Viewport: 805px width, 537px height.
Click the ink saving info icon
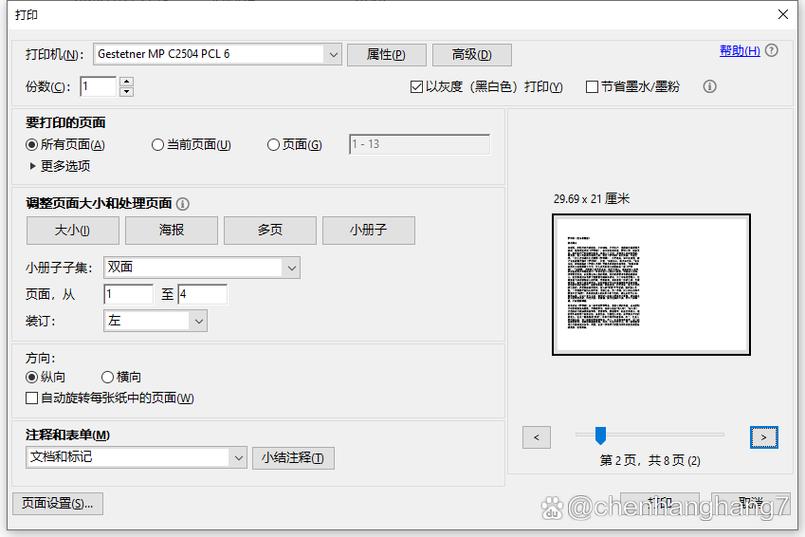pyautogui.click(x=710, y=86)
